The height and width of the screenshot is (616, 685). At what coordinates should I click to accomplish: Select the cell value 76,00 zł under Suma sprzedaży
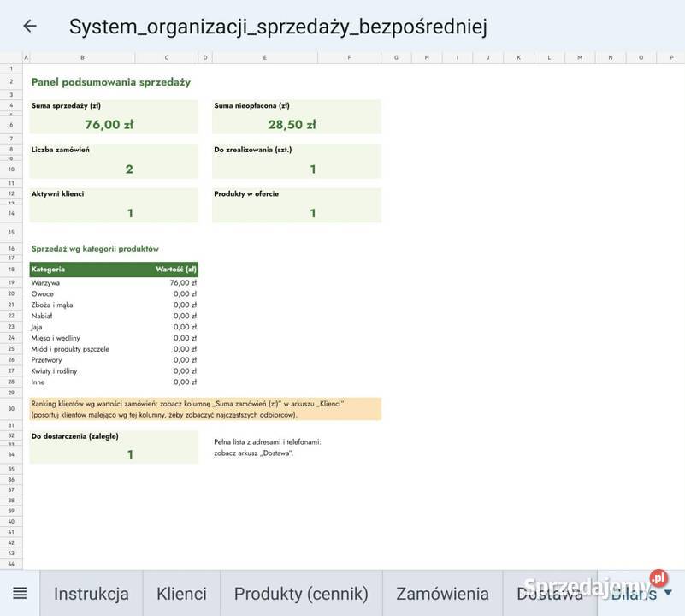click(x=109, y=125)
